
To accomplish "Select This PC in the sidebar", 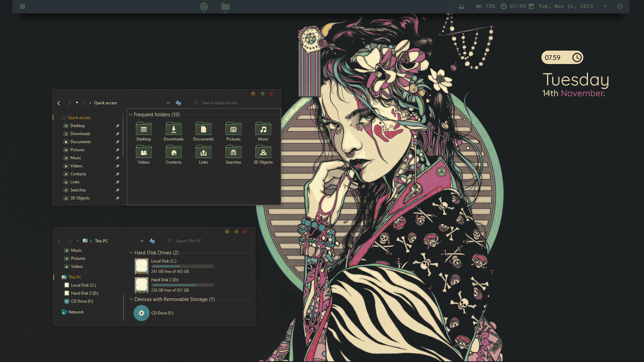I will pos(74,277).
